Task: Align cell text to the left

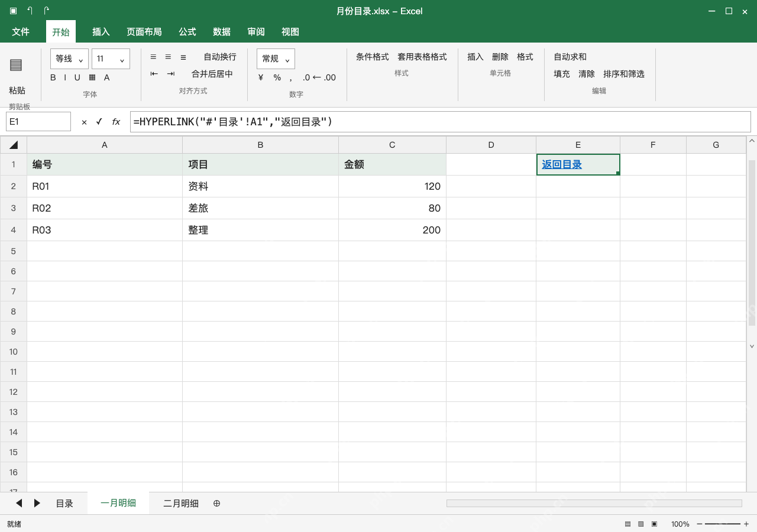Action: click(153, 57)
